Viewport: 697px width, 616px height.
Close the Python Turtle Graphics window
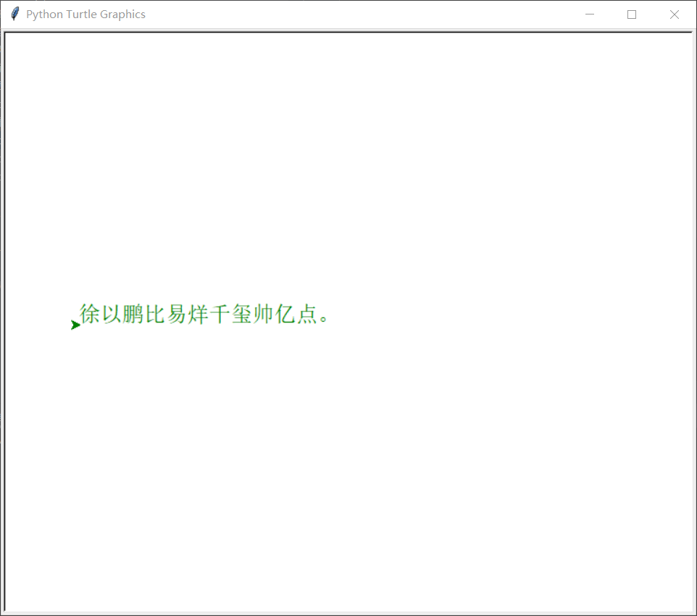674,14
